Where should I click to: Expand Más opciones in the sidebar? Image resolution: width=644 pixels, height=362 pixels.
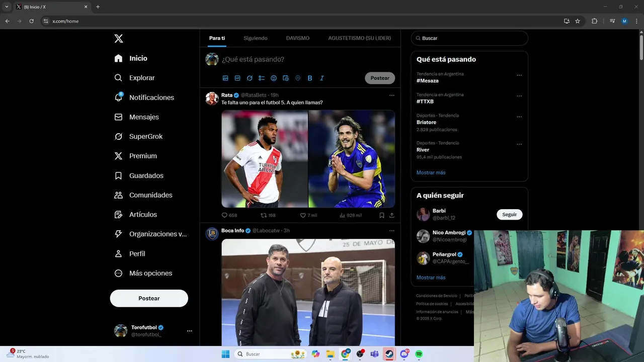coord(143,273)
